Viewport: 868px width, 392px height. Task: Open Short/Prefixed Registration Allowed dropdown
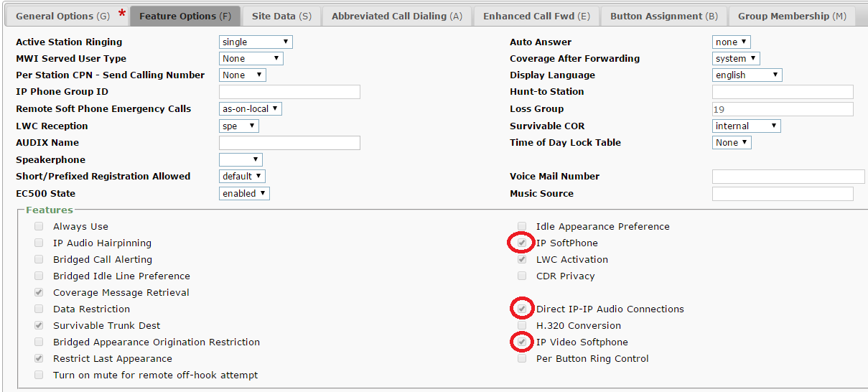pos(242,177)
